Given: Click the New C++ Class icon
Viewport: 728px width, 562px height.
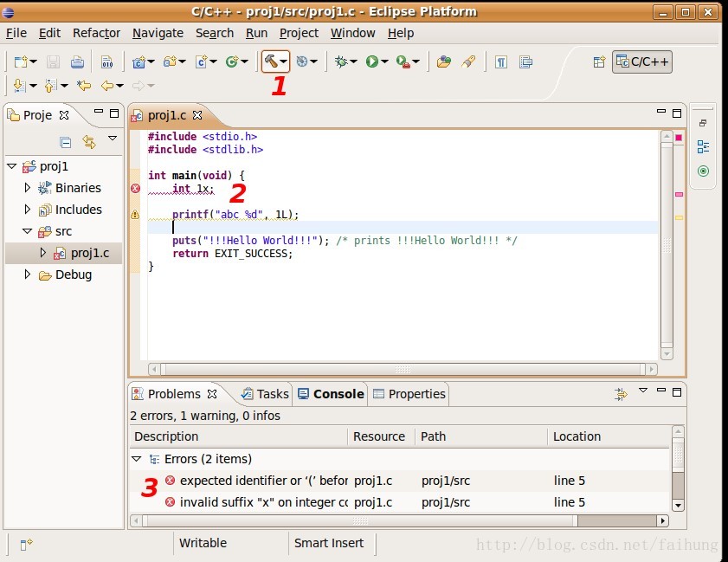Looking at the screenshot, I should (232, 61).
